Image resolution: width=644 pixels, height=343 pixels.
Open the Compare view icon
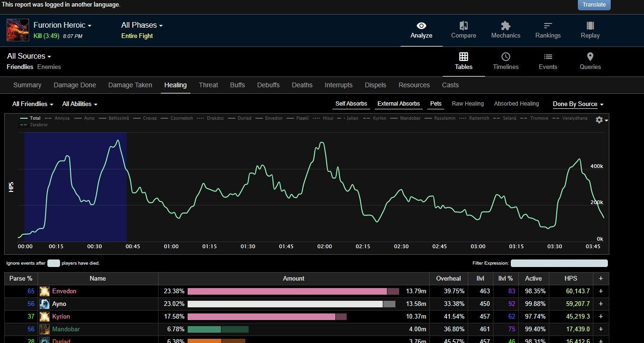pyautogui.click(x=463, y=26)
